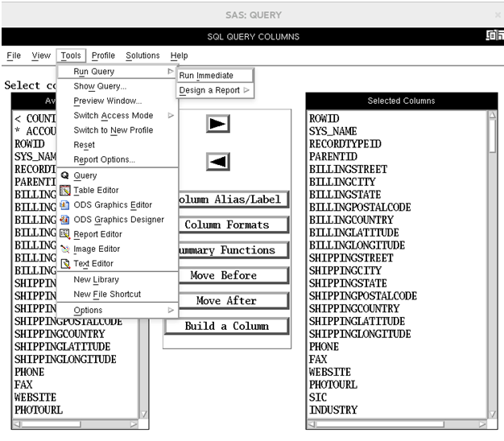Click the Text Editor icon
Screen dimensions: 504x441
point(65,264)
